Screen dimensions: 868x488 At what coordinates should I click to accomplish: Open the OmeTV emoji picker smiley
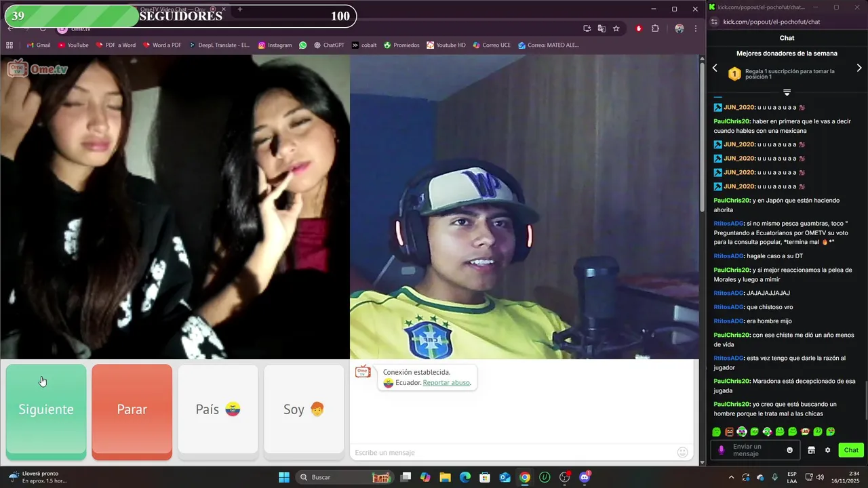(683, 452)
